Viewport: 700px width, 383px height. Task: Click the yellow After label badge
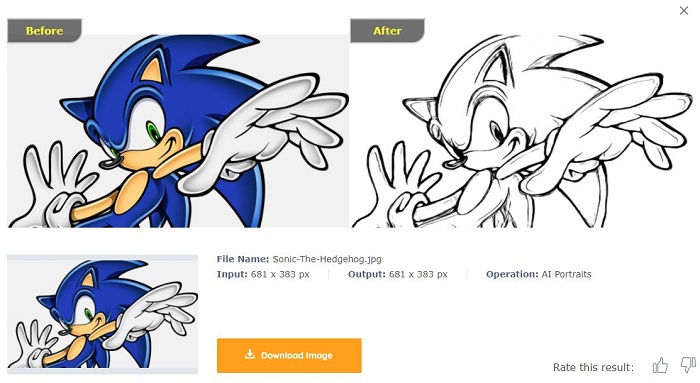(387, 31)
